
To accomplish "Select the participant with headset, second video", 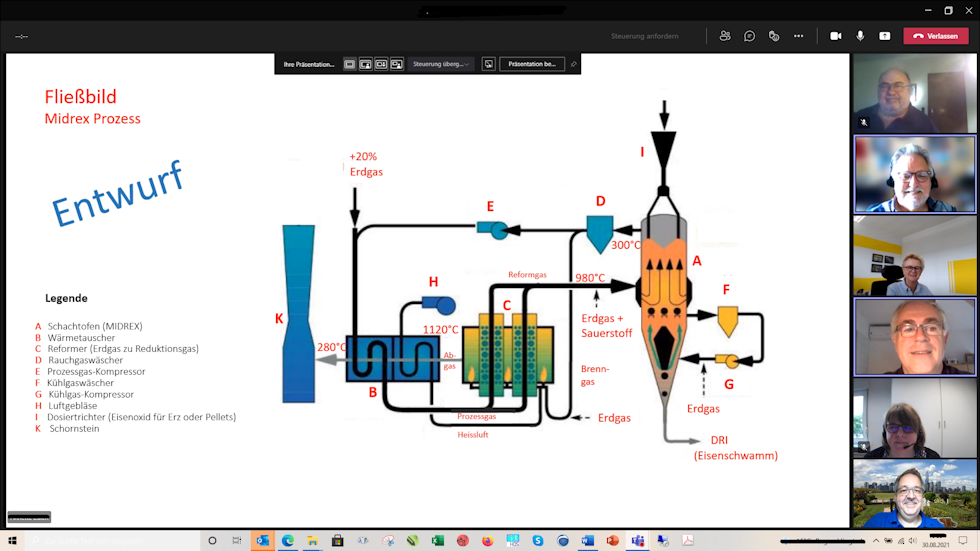I will (914, 174).
